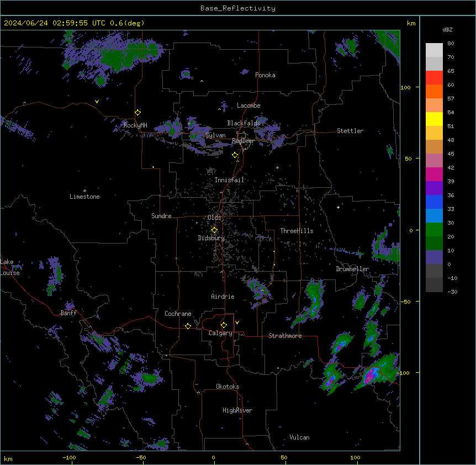Image resolution: width=476 pixels, height=465 pixels.
Task: Select the purple swatch between 39 and 36
Action: point(434,188)
